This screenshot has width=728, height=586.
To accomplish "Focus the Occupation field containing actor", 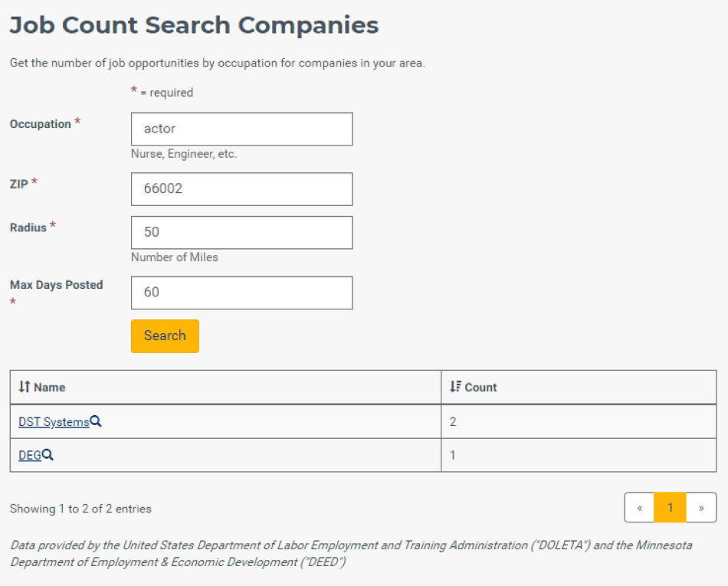I will coord(242,129).
